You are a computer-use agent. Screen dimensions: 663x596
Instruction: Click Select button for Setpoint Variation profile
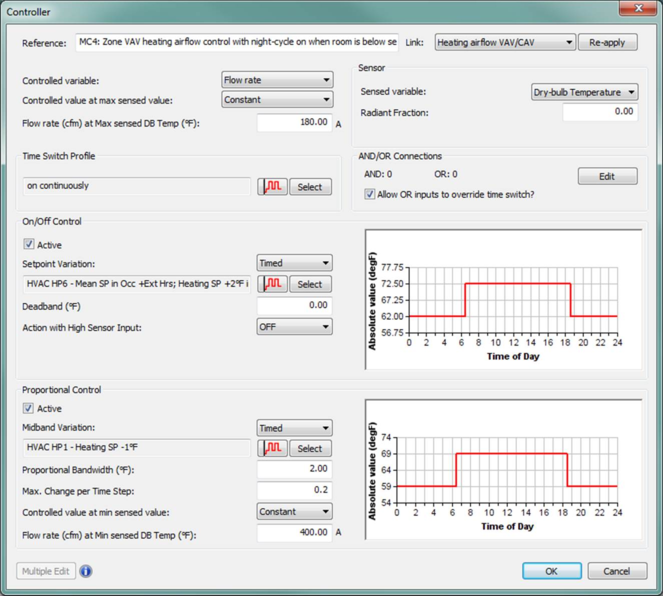pos(310,284)
